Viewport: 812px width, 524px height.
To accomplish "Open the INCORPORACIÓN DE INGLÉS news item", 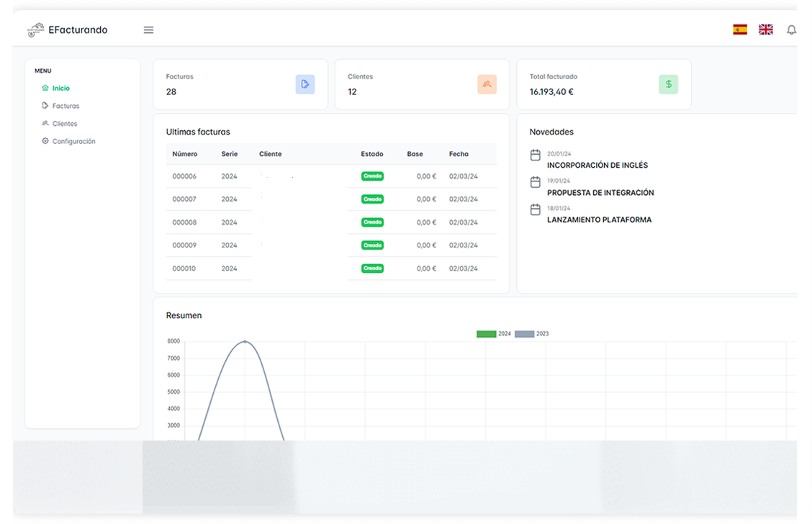I will (x=597, y=166).
